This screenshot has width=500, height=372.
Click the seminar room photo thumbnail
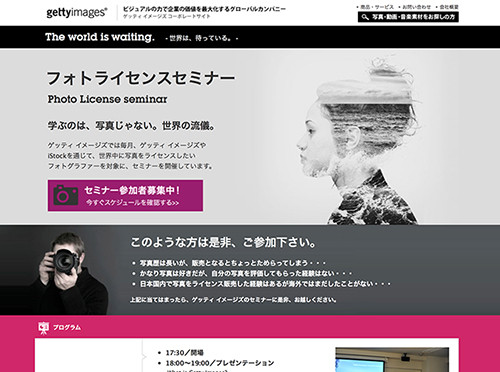(x=392, y=360)
